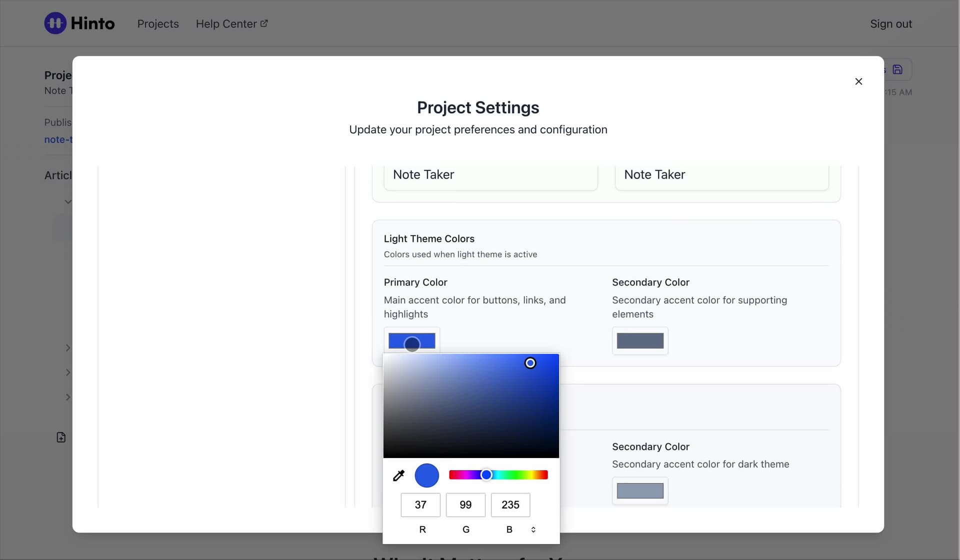Click the save icon behind the dialog
The width and height of the screenshot is (960, 560).
[x=897, y=69]
